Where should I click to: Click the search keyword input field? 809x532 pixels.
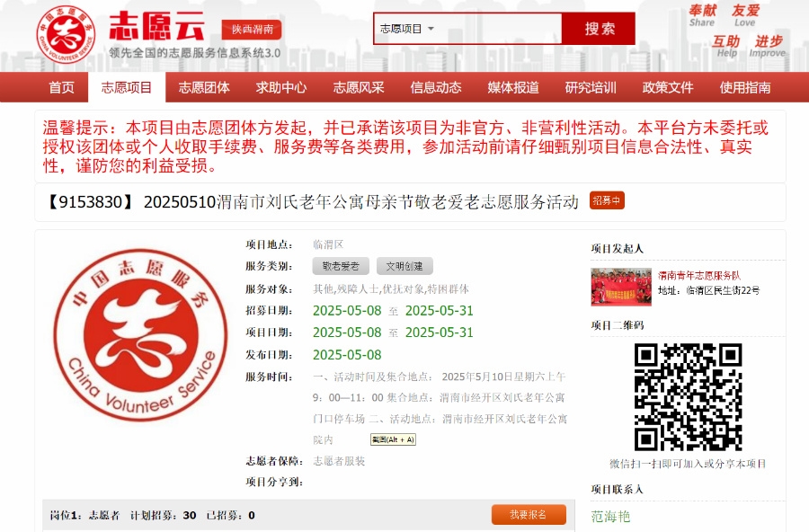(498, 29)
